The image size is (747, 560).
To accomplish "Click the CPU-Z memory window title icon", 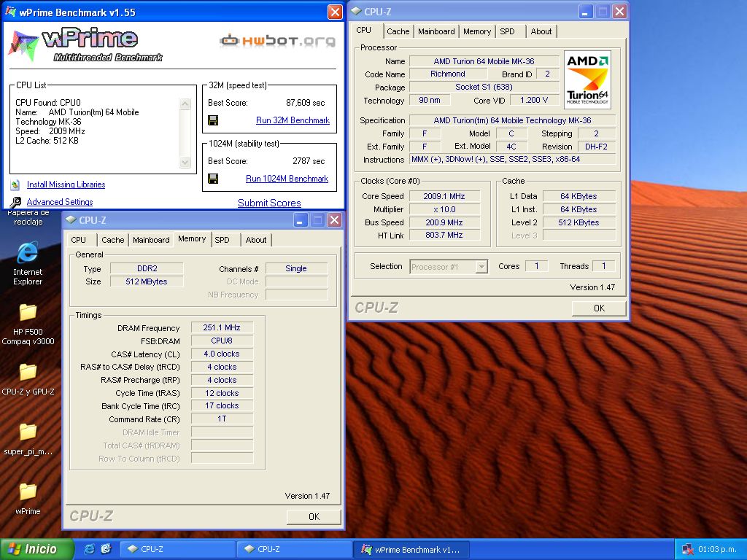I will click(x=71, y=220).
